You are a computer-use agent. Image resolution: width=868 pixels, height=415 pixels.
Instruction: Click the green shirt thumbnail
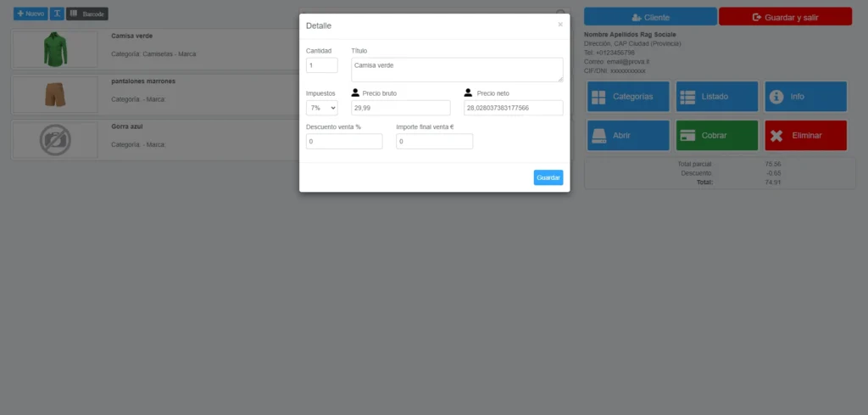pos(55,49)
